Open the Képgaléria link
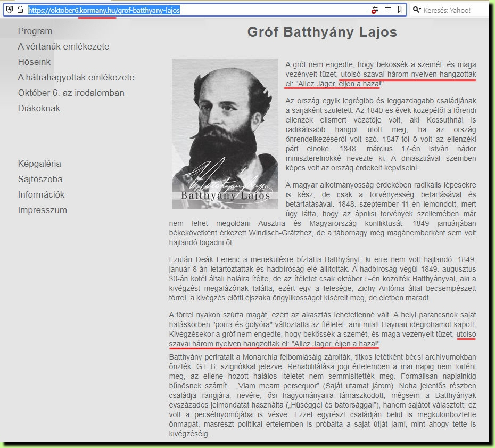The width and height of the screenshot is (495, 448). coord(39,164)
